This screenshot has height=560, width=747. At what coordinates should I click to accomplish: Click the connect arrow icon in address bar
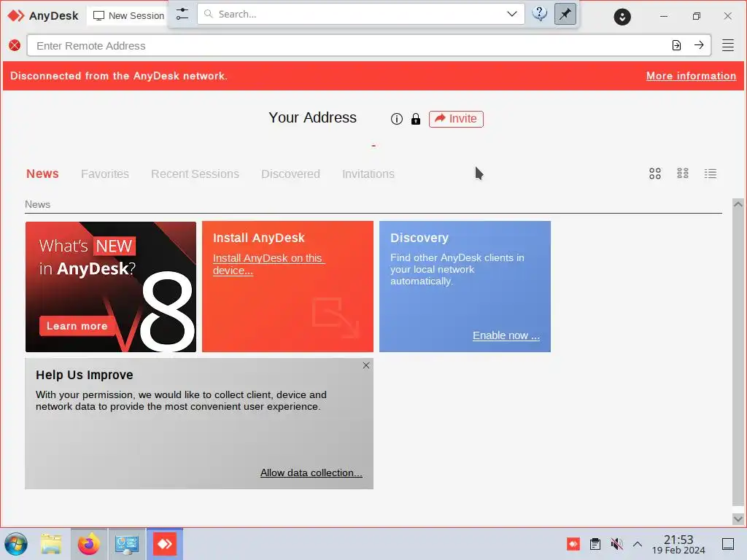tap(699, 45)
